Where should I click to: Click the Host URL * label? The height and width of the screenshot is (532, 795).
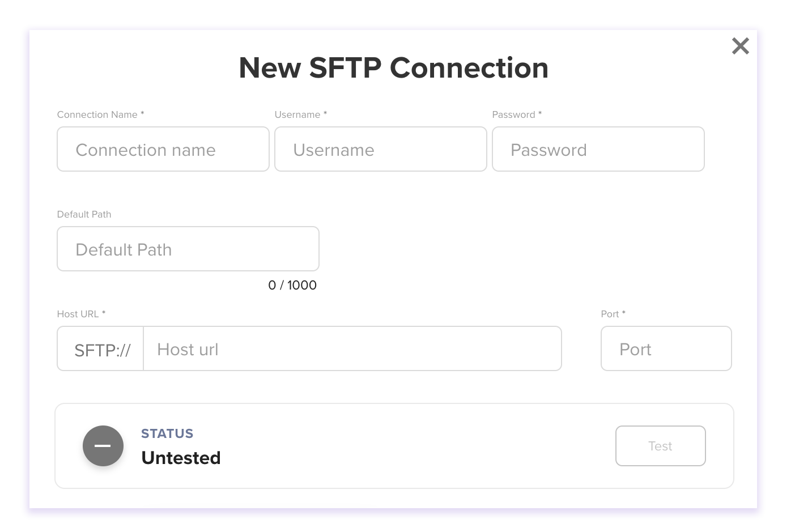(81, 314)
